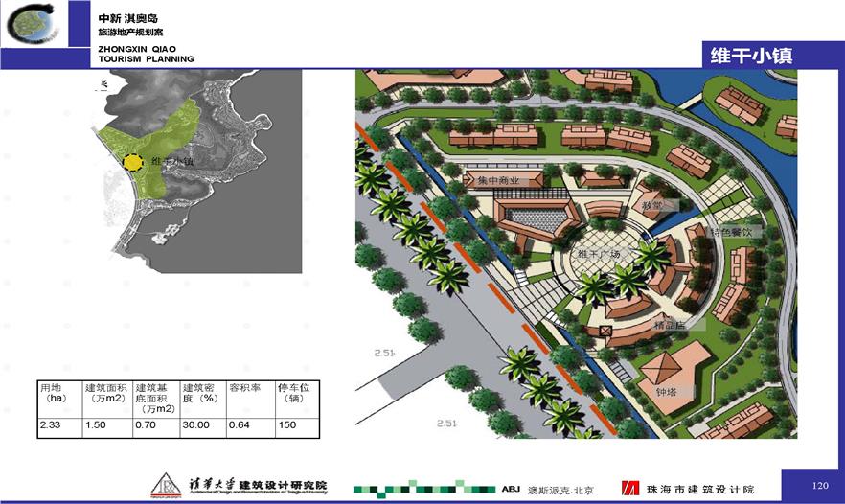Click the 维干广场 plaza label

600,254
